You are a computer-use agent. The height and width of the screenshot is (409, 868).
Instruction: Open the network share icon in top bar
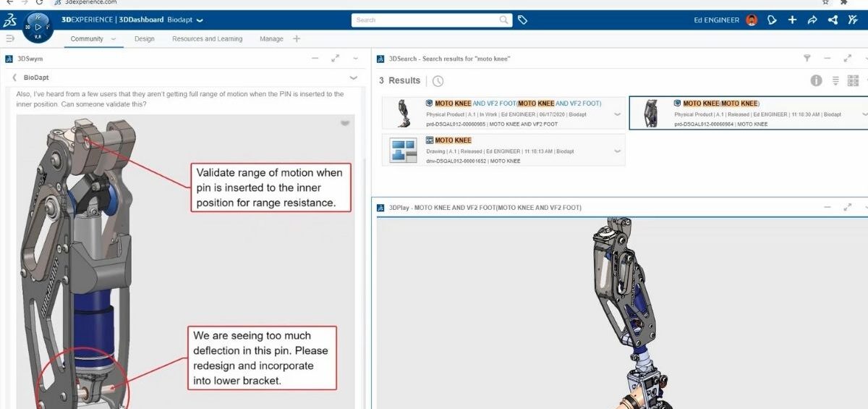tap(833, 20)
